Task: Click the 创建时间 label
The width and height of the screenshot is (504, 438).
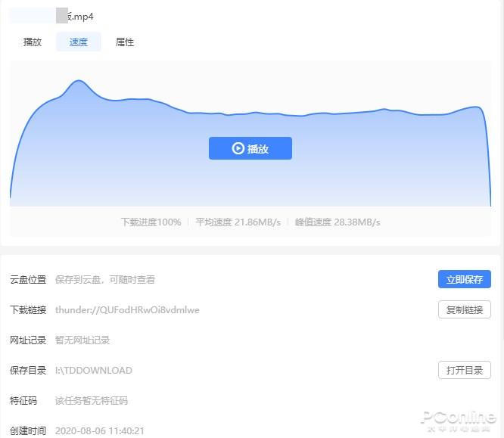Action: pos(28,430)
